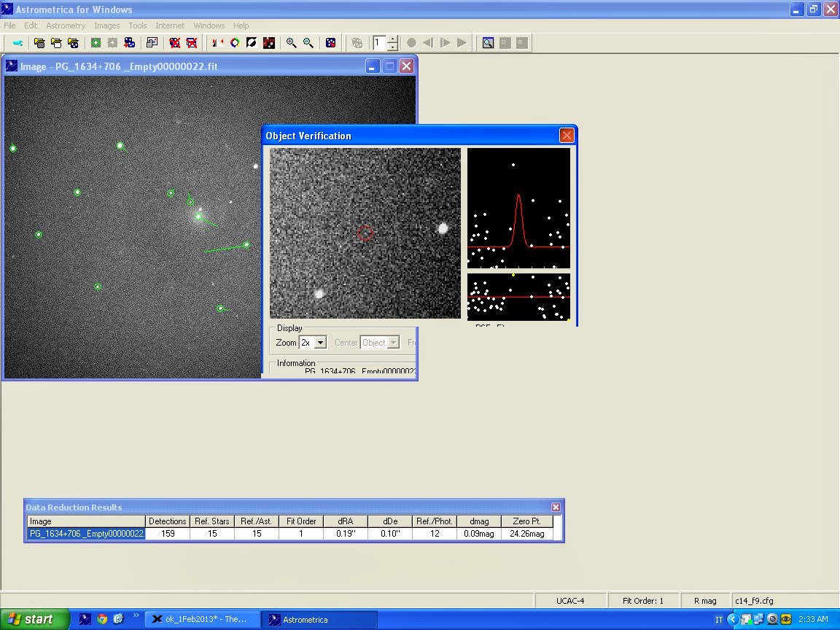The image size is (840, 630).
Task: Click the Detections column header
Action: 167,521
